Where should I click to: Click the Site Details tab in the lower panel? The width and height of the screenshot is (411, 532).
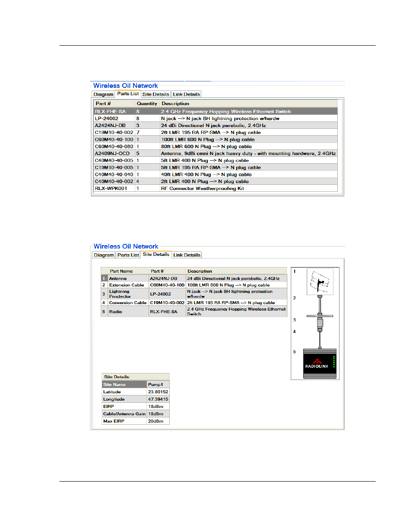coord(156,254)
